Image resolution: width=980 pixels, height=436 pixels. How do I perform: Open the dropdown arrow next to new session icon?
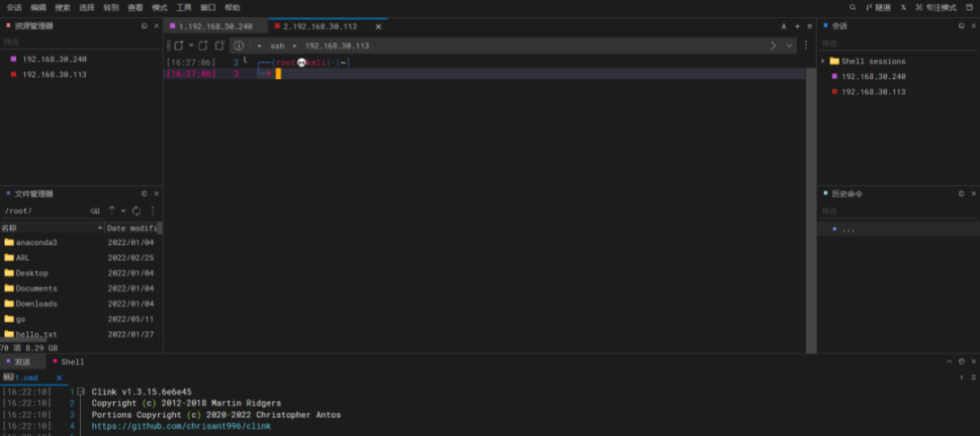point(191,46)
